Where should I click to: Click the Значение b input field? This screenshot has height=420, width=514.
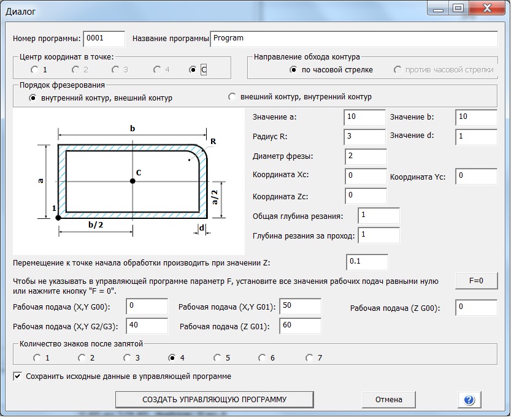477,118
